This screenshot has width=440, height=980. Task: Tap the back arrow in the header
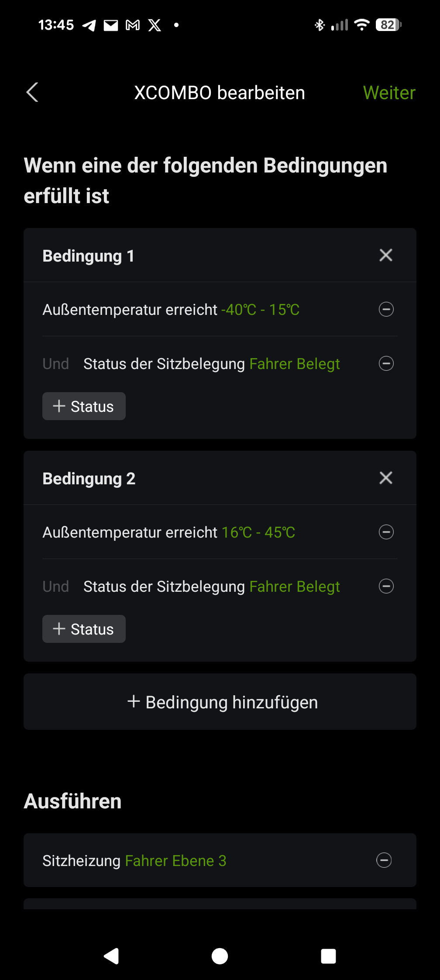(x=32, y=92)
